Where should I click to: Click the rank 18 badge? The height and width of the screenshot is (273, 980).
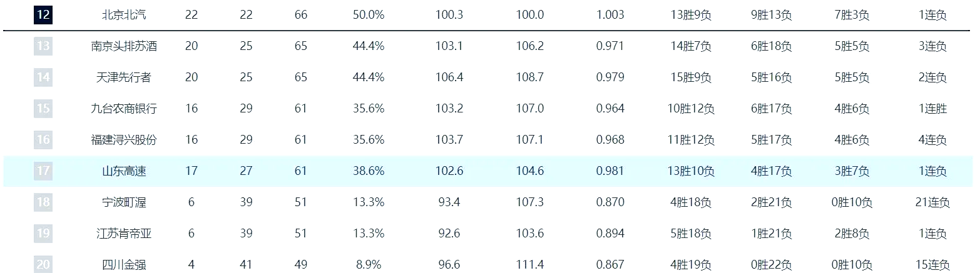(x=43, y=202)
